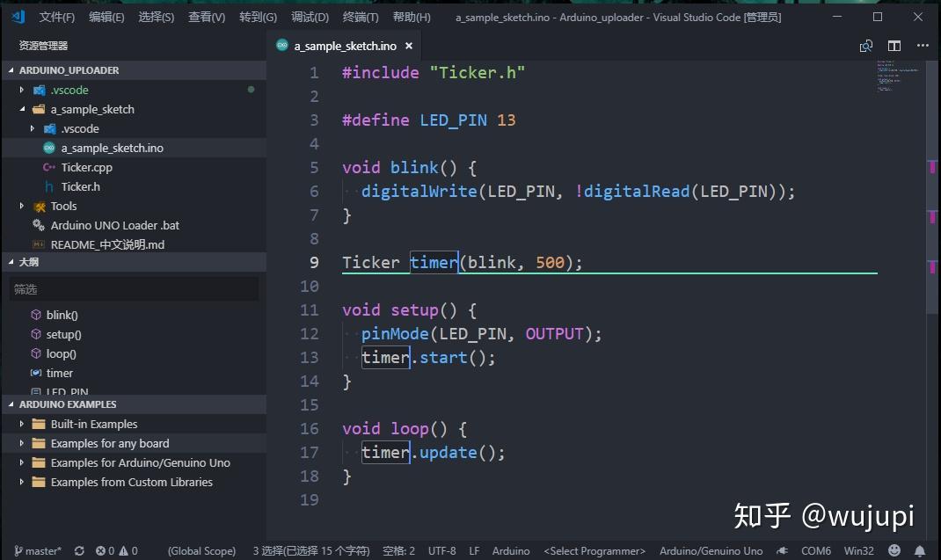Click the source control sync icon
The height and width of the screenshot is (560, 941).
pos(78,550)
